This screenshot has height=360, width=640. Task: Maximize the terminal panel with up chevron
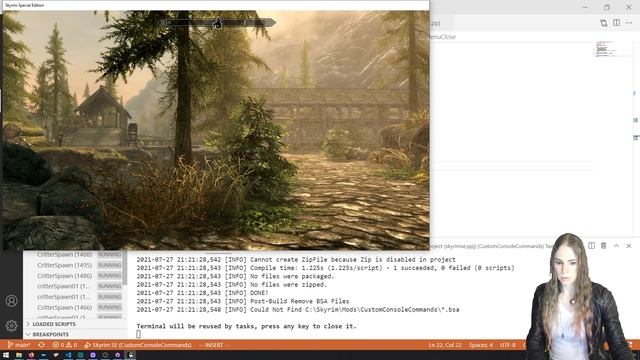(x=616, y=246)
